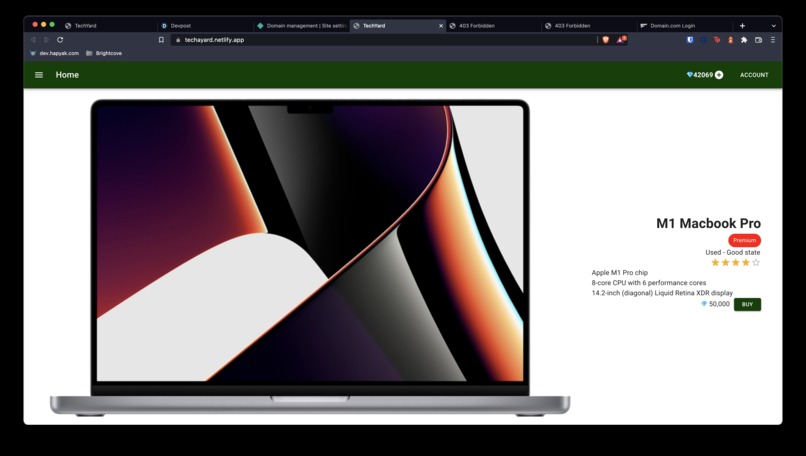Viewport: 806px width, 456px height.
Task: Bookmark this page
Action: 161,40
